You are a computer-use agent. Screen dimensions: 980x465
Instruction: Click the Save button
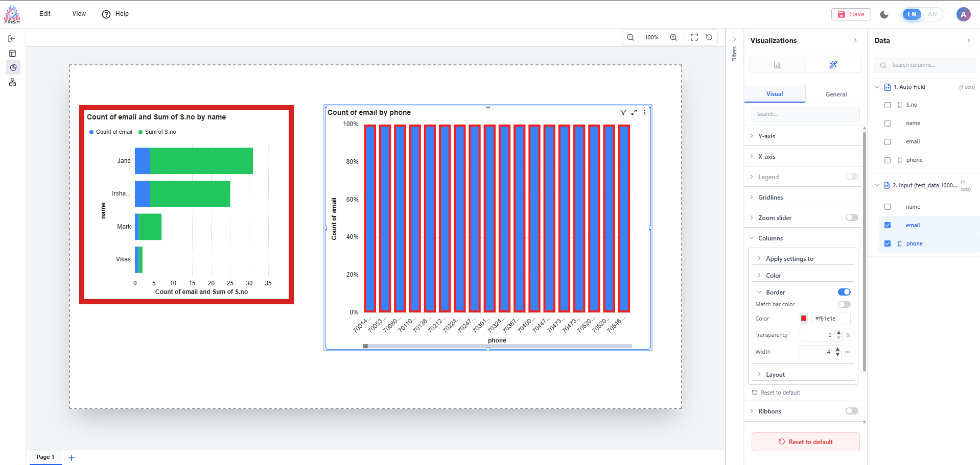(851, 14)
